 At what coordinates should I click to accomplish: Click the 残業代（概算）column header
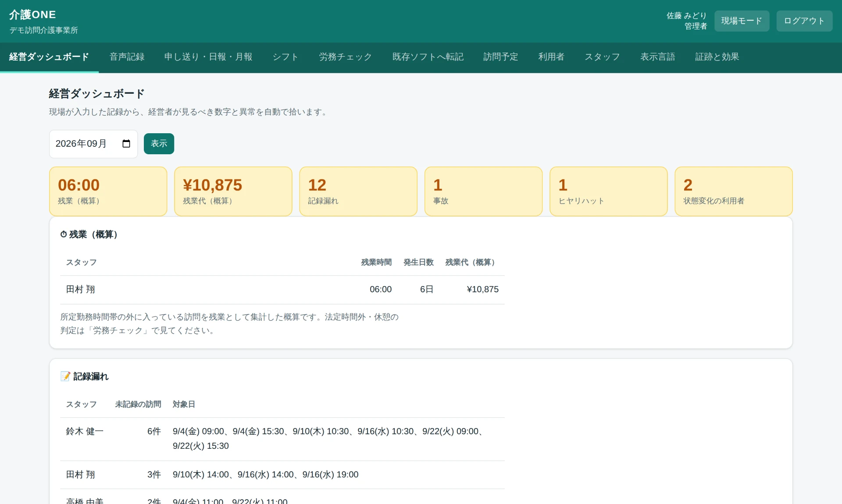point(472,263)
